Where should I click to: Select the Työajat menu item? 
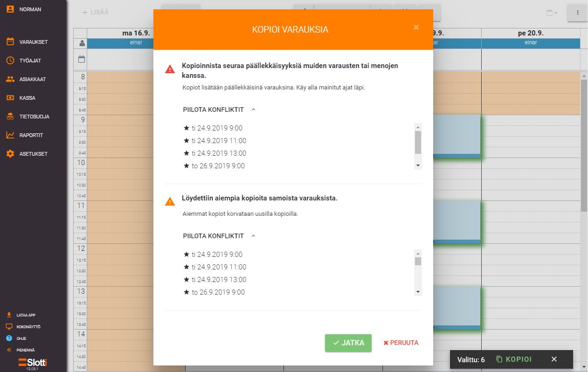(x=31, y=61)
